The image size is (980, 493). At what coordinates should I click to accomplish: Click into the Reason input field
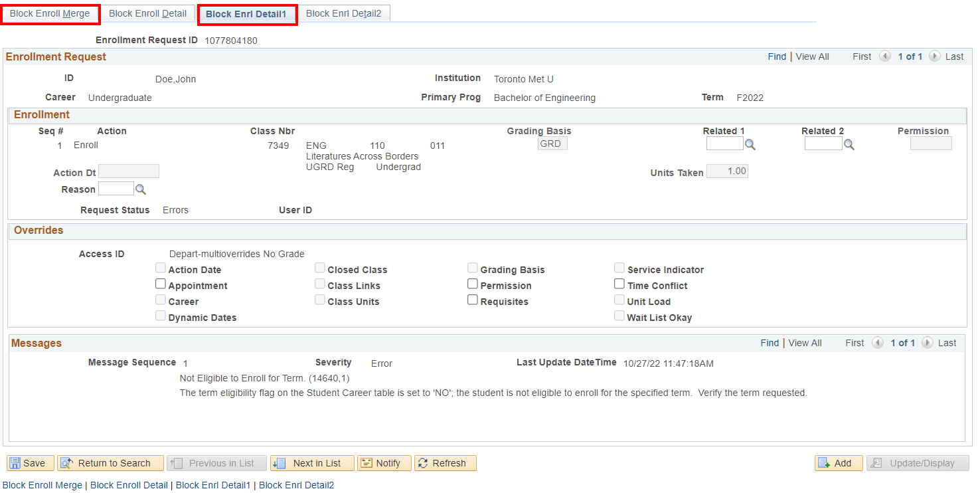tap(116, 189)
